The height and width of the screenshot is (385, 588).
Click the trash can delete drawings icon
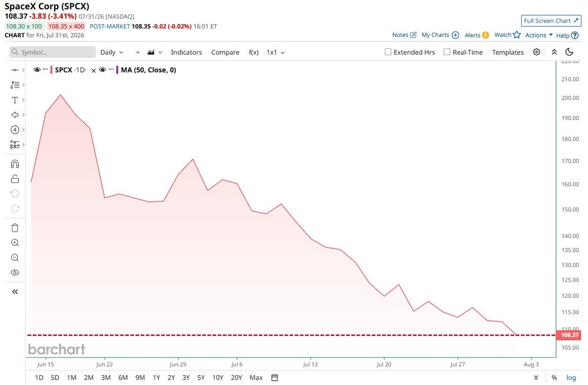(15, 228)
